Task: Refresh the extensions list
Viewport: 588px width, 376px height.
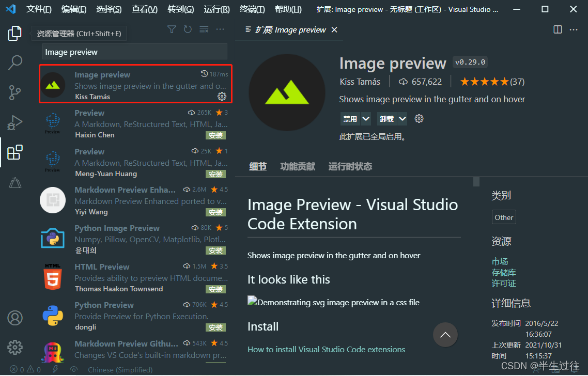Action: 188,29
